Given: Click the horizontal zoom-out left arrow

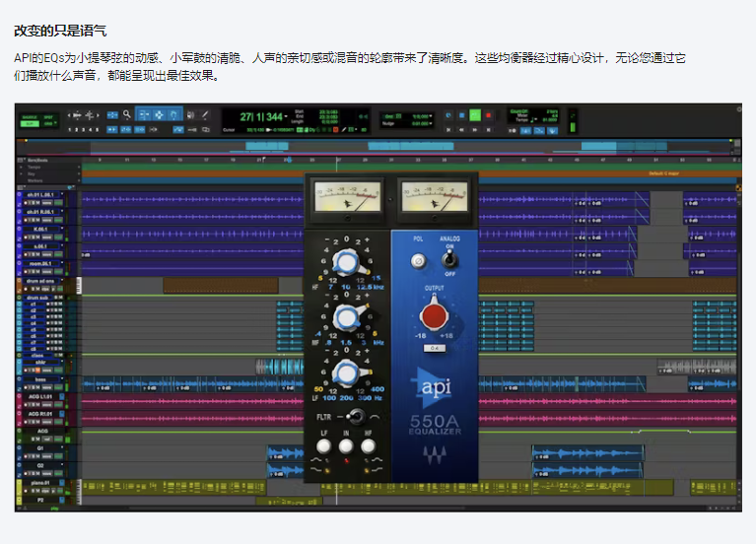Looking at the screenshot, I should pyautogui.click(x=69, y=115).
